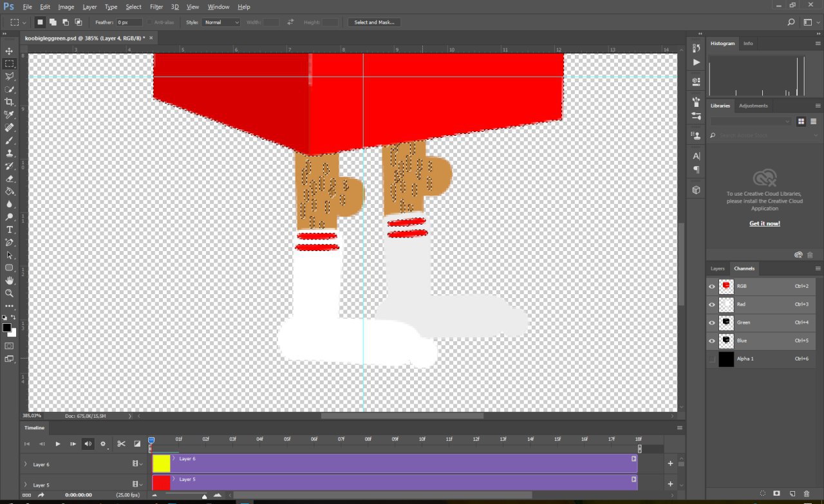Open the Filter menu

coord(156,6)
